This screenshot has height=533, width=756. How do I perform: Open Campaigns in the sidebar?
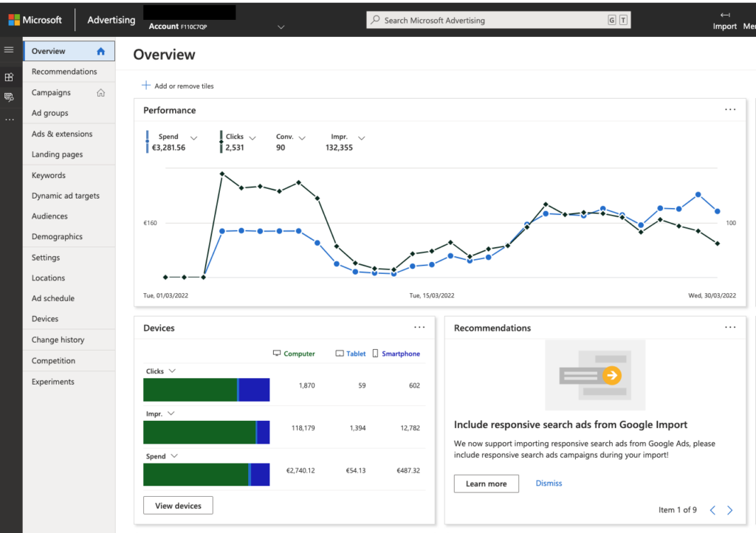[x=69, y=92]
